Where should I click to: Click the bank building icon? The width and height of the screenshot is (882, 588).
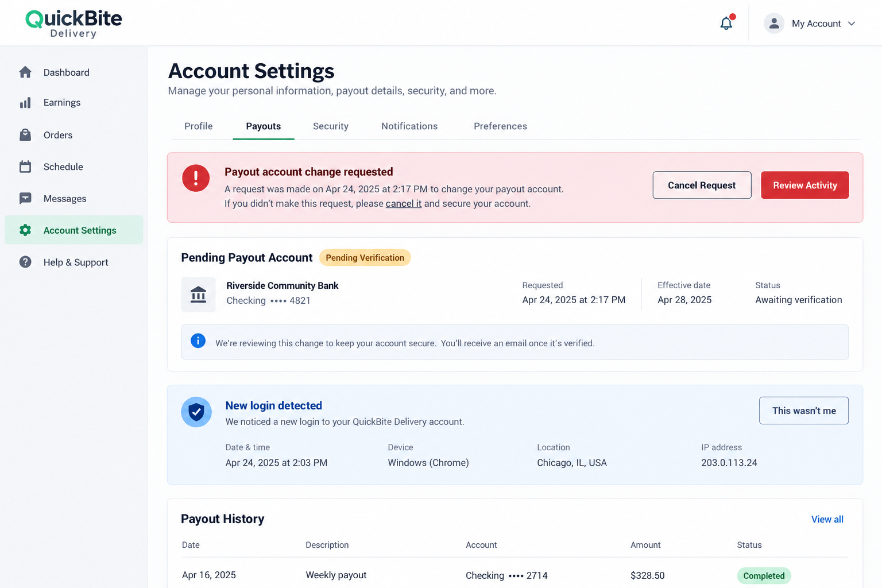pos(198,295)
